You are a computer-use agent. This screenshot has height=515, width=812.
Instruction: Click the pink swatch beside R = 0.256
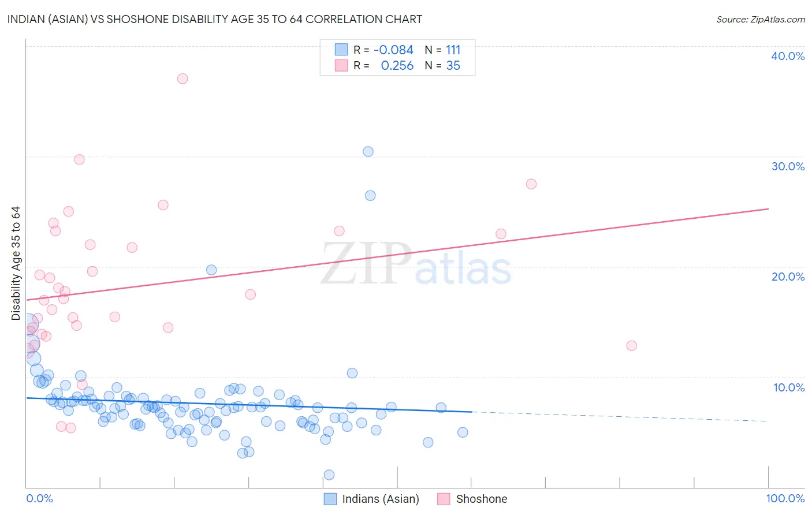tap(341, 65)
